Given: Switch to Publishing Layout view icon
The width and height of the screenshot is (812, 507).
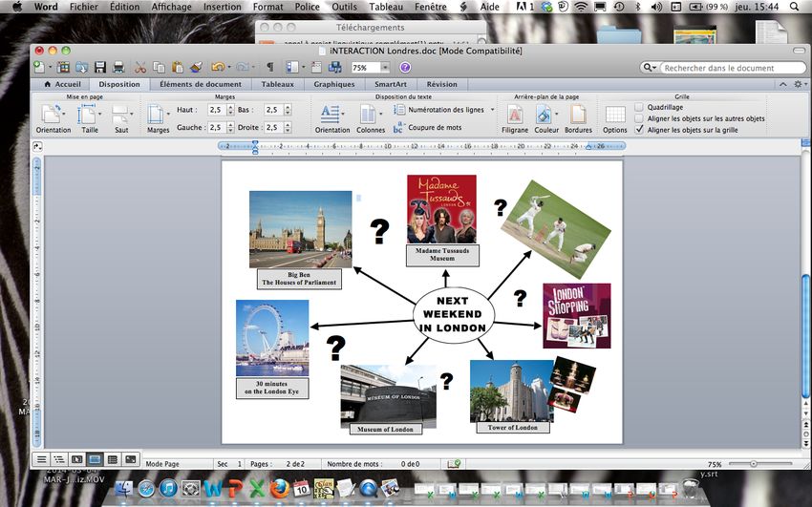Looking at the screenshot, I should coord(77,459).
